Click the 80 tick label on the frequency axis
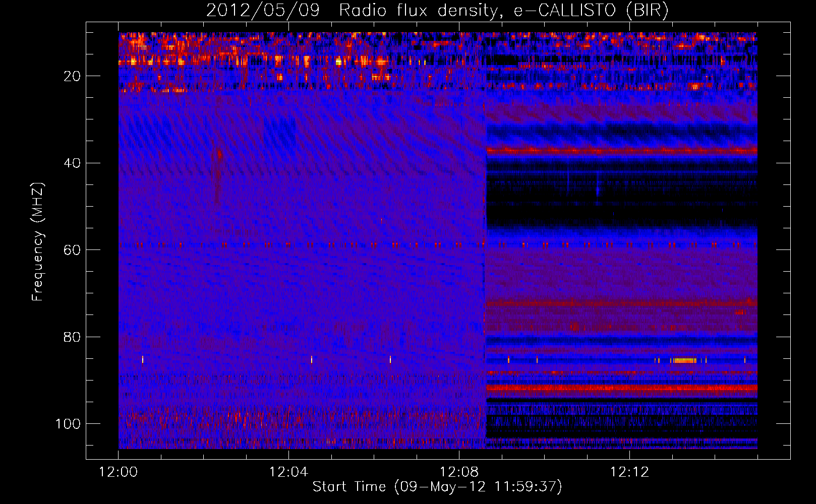The height and width of the screenshot is (504, 816). click(x=72, y=337)
